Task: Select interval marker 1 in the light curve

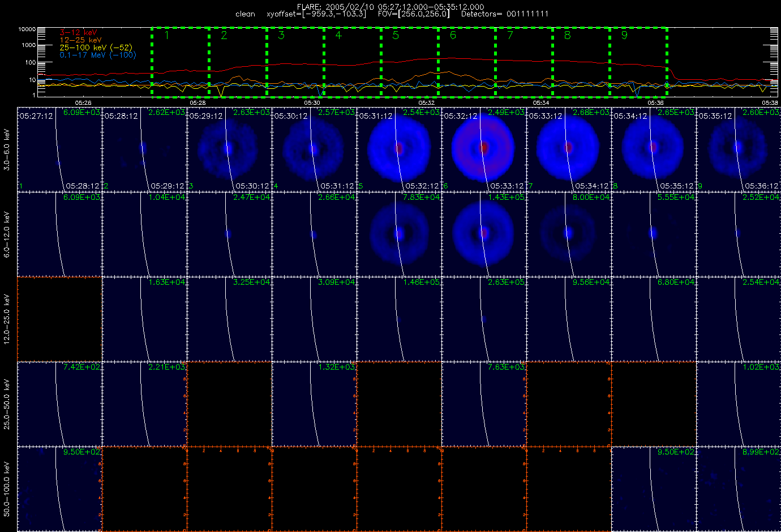Action: click(167, 35)
